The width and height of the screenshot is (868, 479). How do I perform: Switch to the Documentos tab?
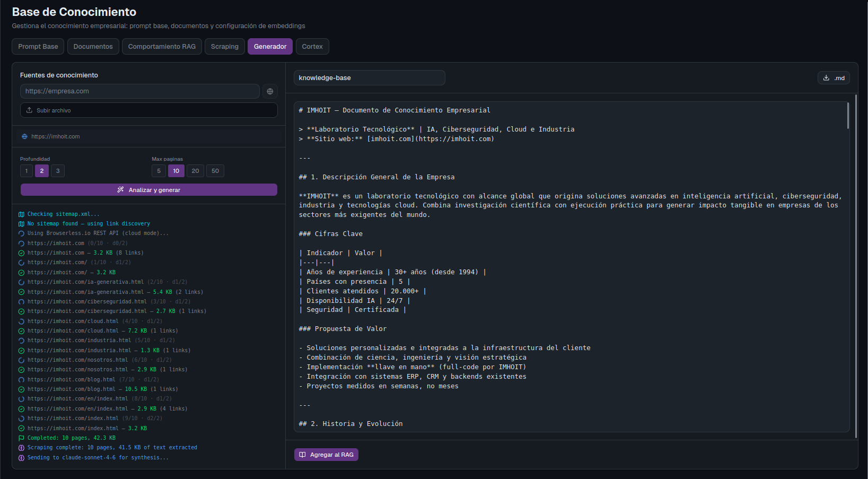pos(93,47)
